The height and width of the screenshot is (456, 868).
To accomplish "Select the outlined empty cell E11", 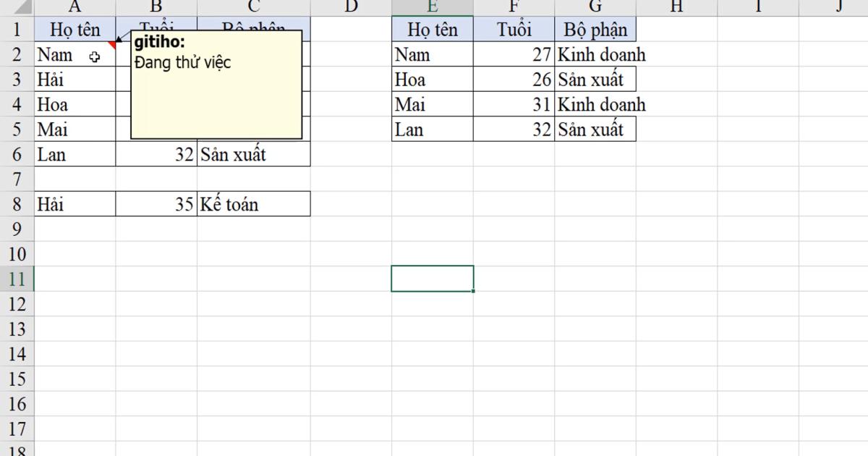I will coord(432,279).
